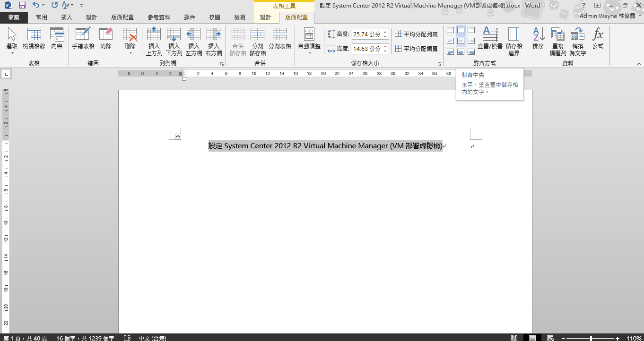The width and height of the screenshot is (644, 341).
Task: Toggle 重複標題列 repeat header rows
Action: click(x=558, y=42)
